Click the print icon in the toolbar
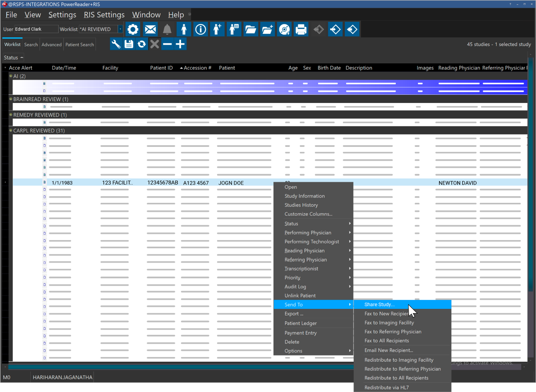 [301, 29]
